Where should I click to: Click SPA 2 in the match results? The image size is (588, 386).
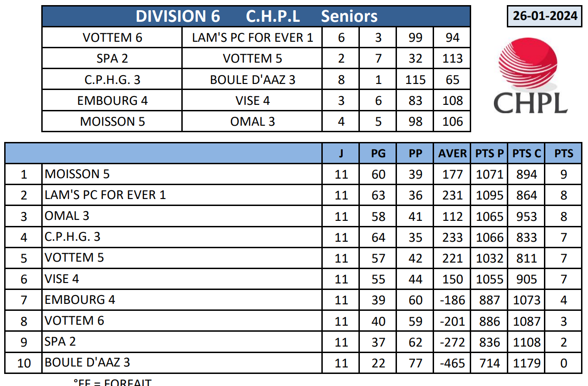pyautogui.click(x=112, y=58)
